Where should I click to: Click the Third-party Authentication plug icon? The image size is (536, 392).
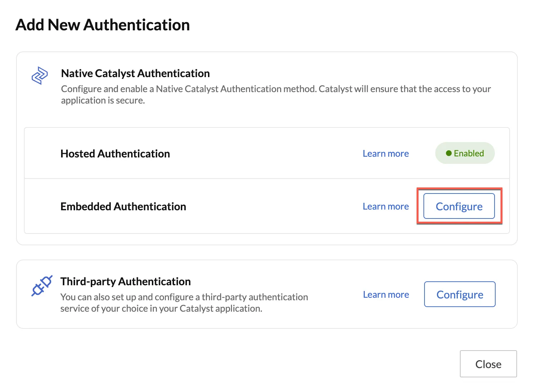pyautogui.click(x=42, y=286)
